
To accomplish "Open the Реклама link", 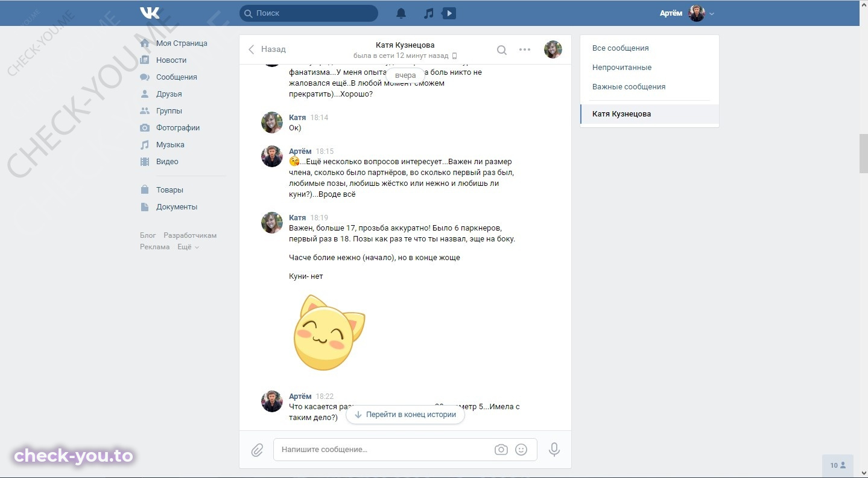I will [x=155, y=247].
